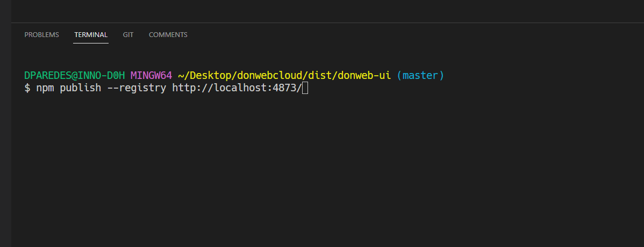Click the $ prompt symbol
Screen dimensions: 644x247
[x=27, y=88]
